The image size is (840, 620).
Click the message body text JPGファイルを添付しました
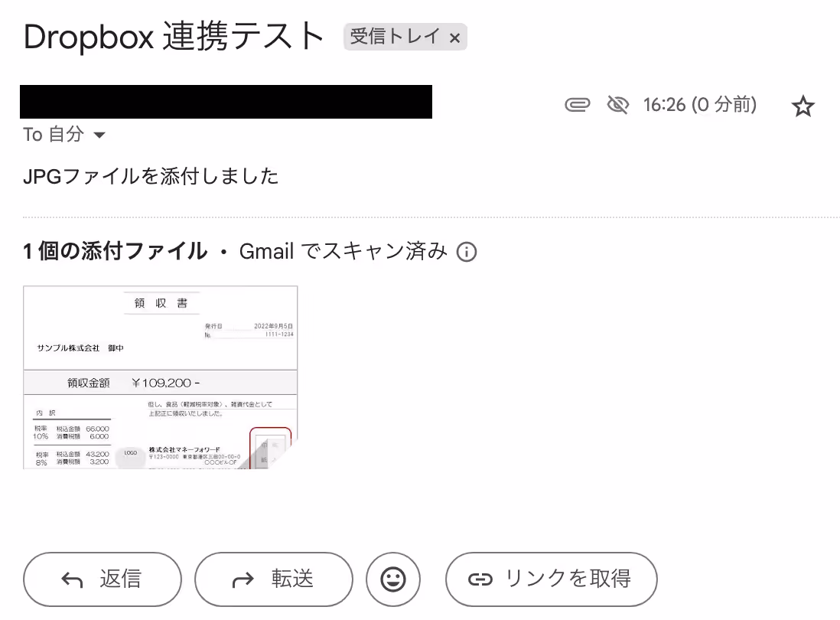(x=151, y=176)
